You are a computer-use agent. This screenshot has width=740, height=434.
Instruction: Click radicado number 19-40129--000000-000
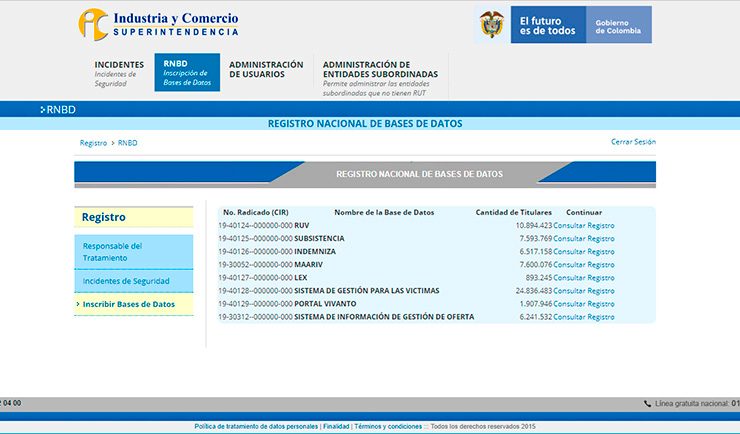coord(255,304)
